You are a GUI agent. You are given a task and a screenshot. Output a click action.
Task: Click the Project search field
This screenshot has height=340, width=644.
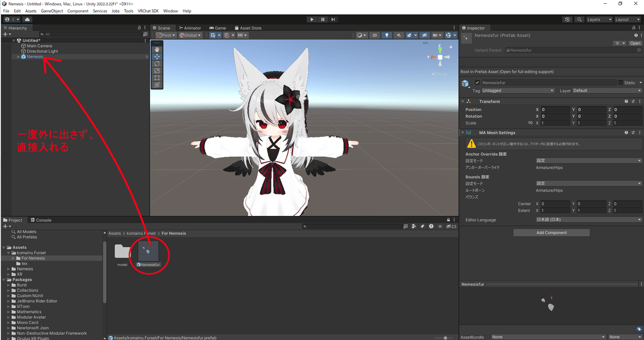coord(353,227)
